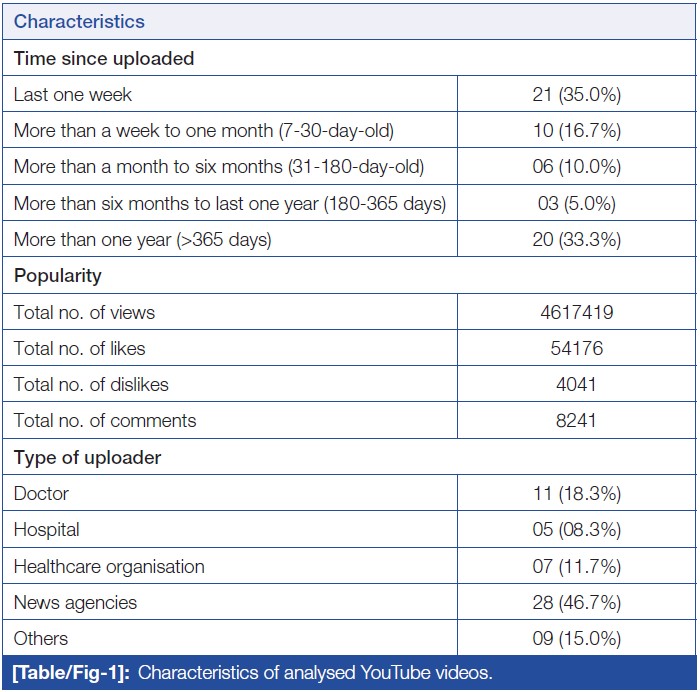Select the dislikes count 4041
This screenshot has width=700, height=692.
(576, 384)
